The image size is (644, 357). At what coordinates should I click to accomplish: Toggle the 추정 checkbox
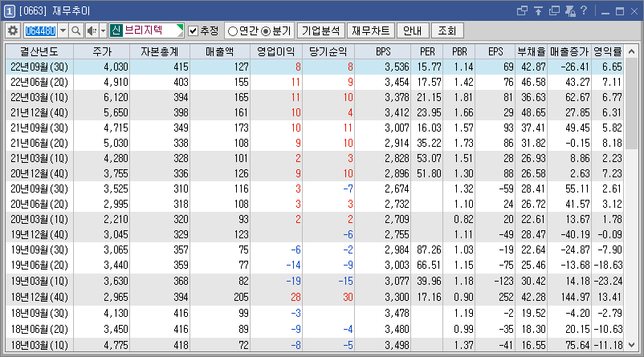(193, 30)
